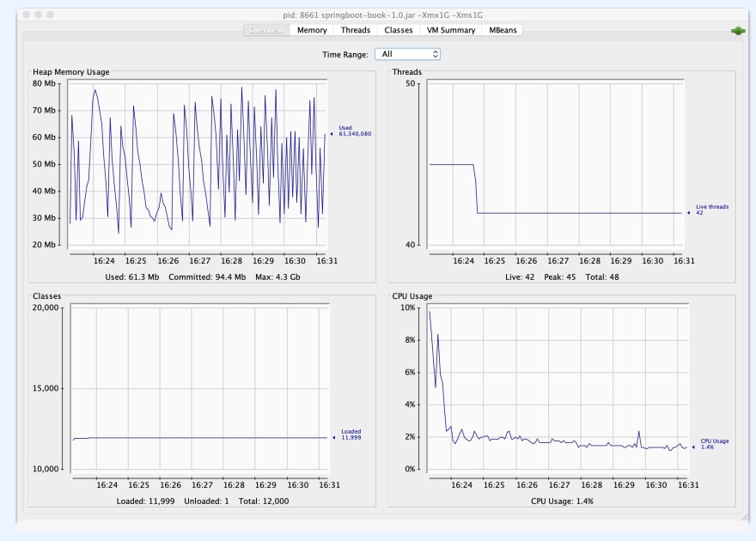Click the '50' threads axis label
Viewport: 756px width, 541px height.
[x=410, y=83]
